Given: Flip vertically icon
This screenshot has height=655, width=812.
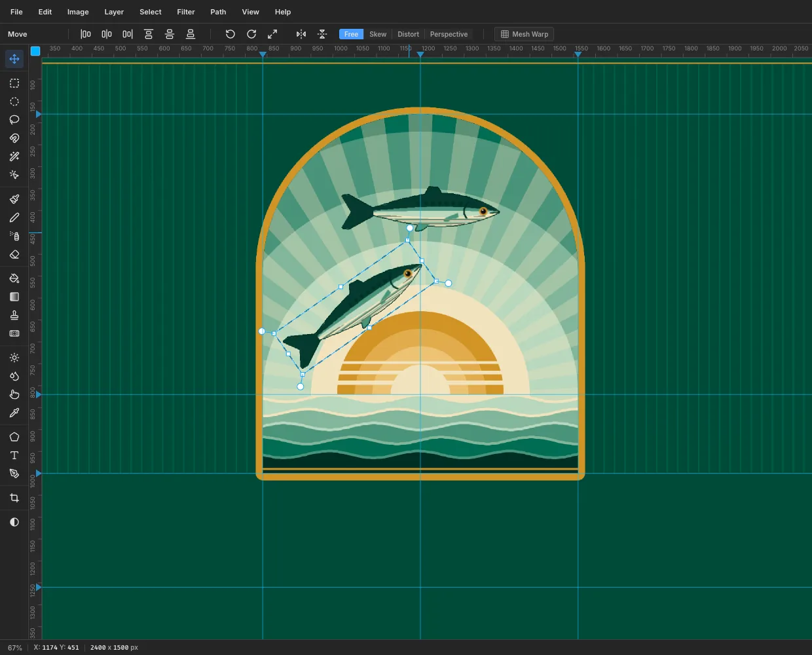Looking at the screenshot, I should [322, 34].
